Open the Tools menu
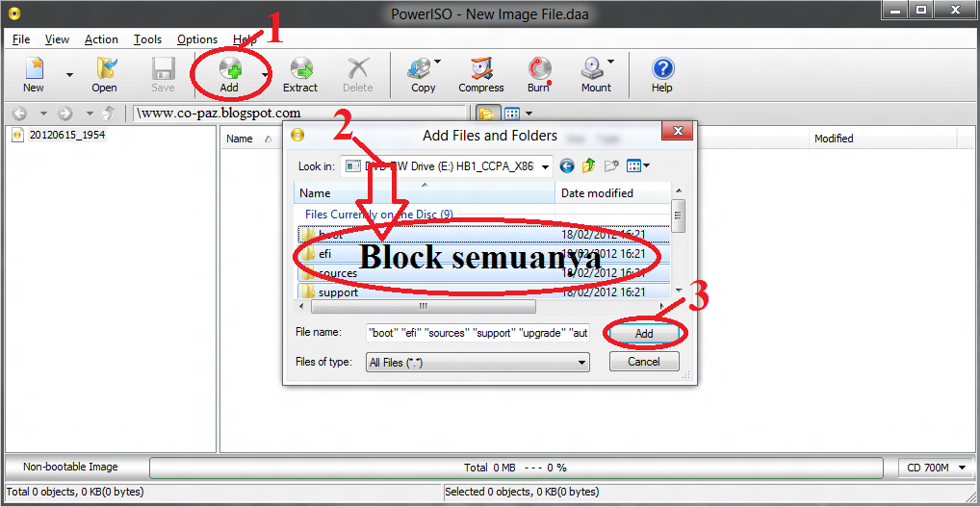The height and width of the screenshot is (507, 980). 147,39
